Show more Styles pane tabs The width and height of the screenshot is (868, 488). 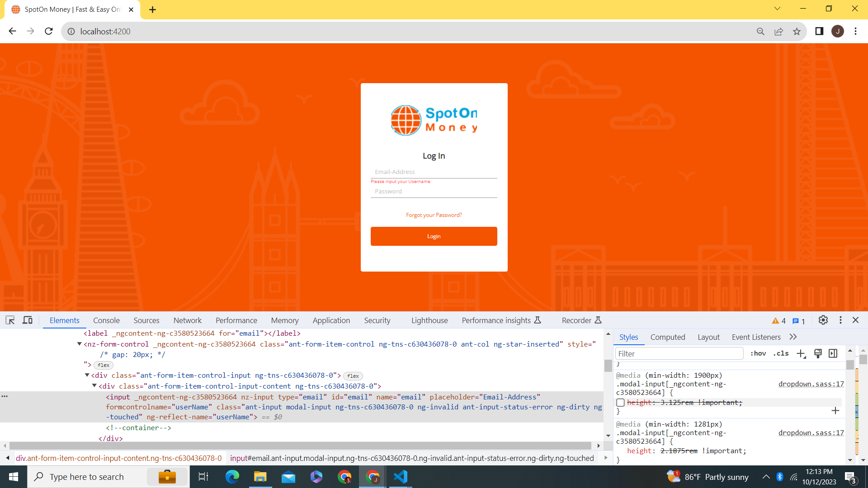coord(793,337)
